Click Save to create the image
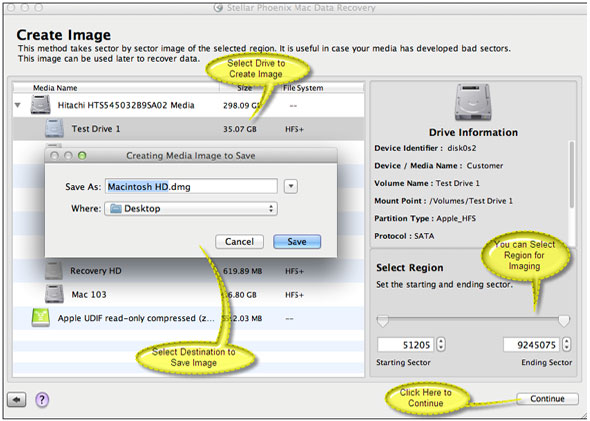The width and height of the screenshot is (590, 421). (297, 242)
